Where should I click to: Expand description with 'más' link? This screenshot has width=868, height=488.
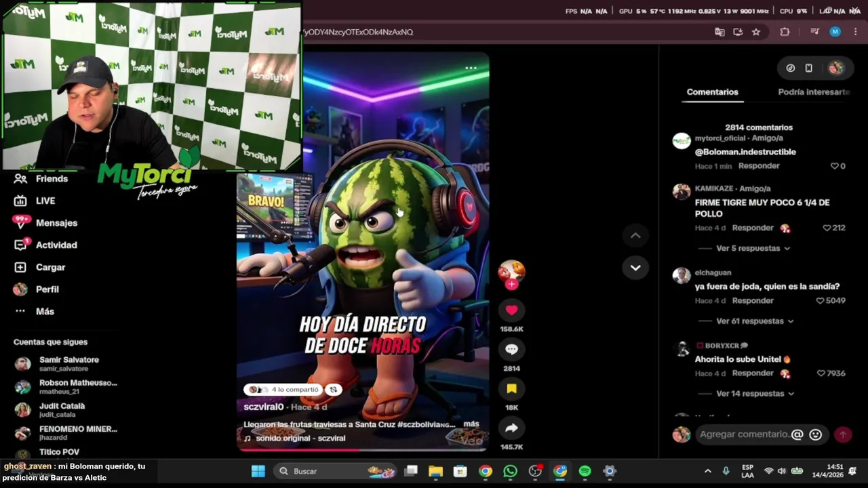coord(471,424)
